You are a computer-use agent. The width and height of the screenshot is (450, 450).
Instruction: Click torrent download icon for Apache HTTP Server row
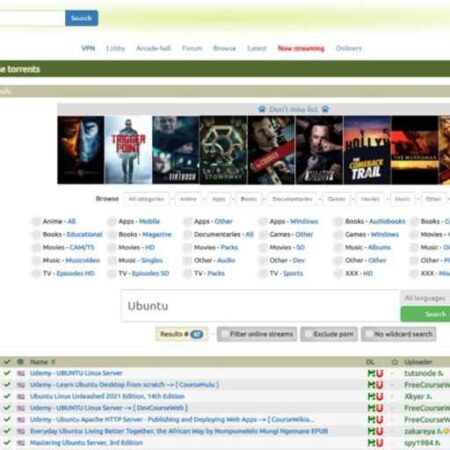click(379, 420)
